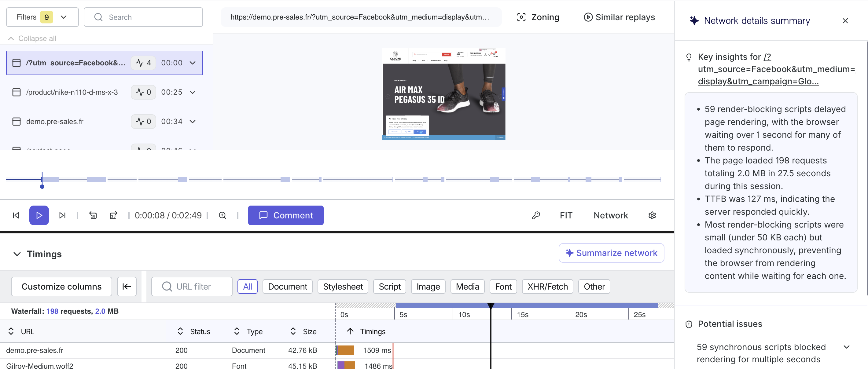
Task: Collapse the Timings section
Action: pyautogui.click(x=17, y=254)
